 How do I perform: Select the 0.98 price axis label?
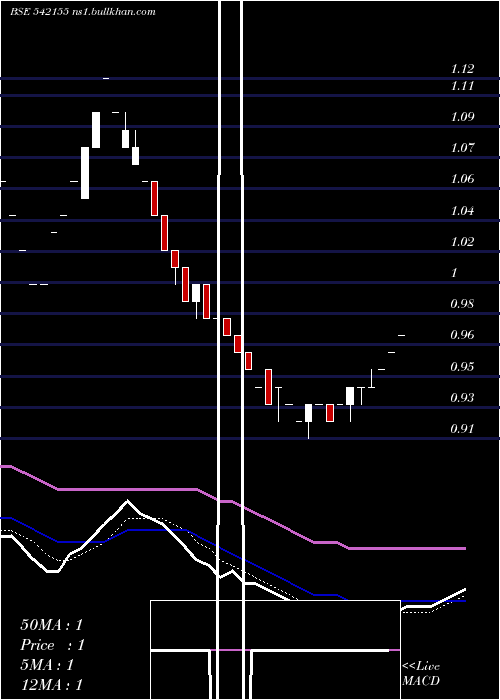(x=462, y=304)
